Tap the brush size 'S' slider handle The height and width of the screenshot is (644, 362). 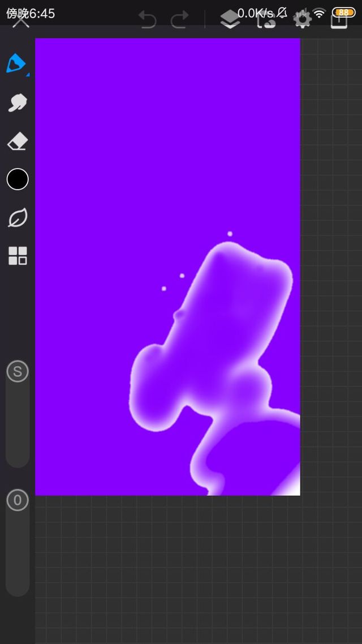click(18, 372)
